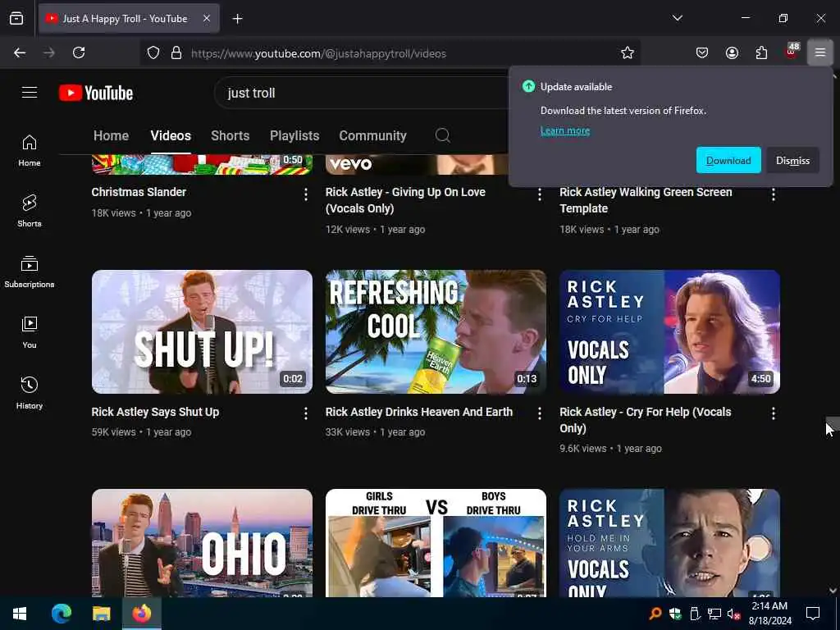Screen dimensions: 840x630
Task: Play the Cry For Help Vocals Only thumbnail
Action: tap(669, 331)
